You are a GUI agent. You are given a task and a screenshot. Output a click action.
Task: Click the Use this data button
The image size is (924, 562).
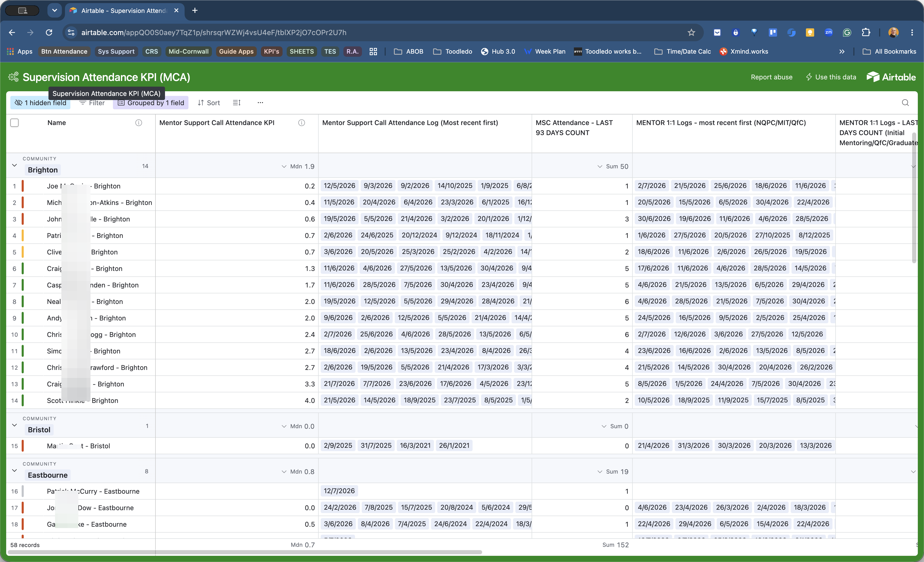831,77
